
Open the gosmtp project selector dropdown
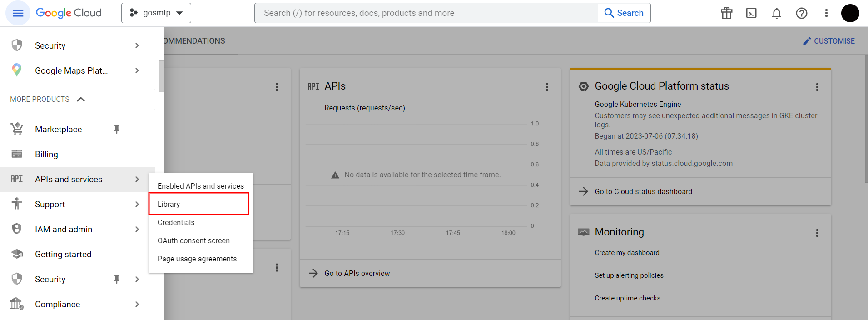click(x=156, y=13)
